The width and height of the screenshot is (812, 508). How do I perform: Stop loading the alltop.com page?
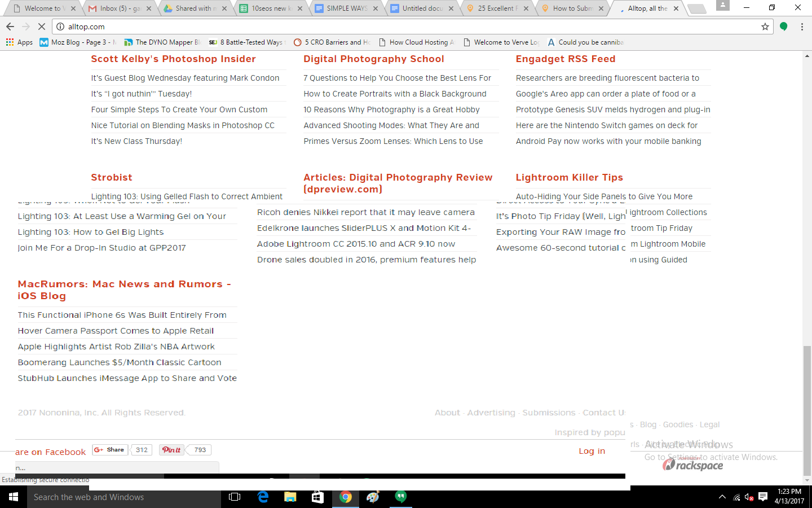(x=43, y=27)
